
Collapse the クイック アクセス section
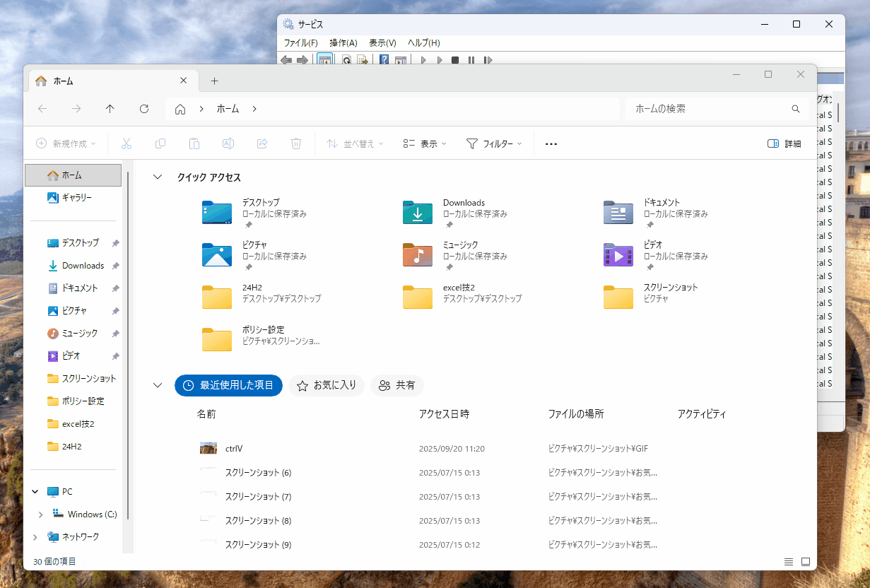[158, 177]
